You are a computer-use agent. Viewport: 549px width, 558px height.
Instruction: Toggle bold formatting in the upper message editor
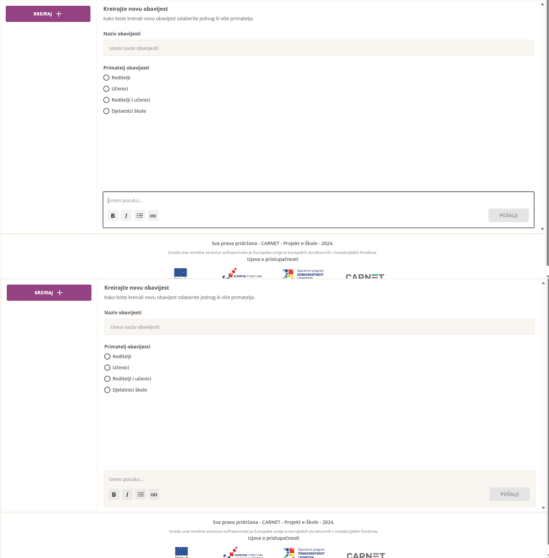tap(113, 216)
